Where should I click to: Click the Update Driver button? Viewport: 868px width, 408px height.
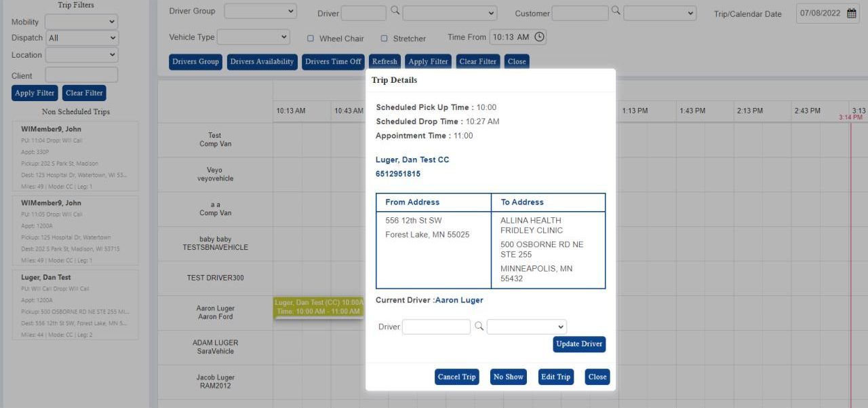click(578, 344)
